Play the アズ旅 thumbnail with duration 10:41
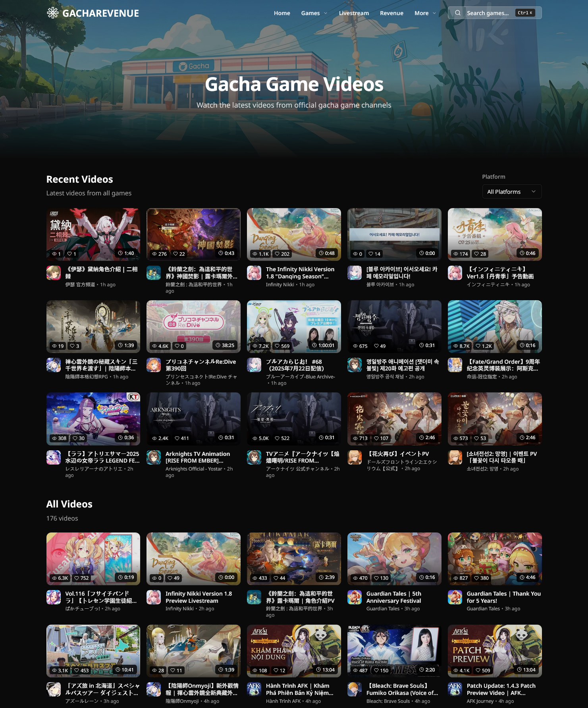This screenshot has height=708, width=588. [x=93, y=651]
